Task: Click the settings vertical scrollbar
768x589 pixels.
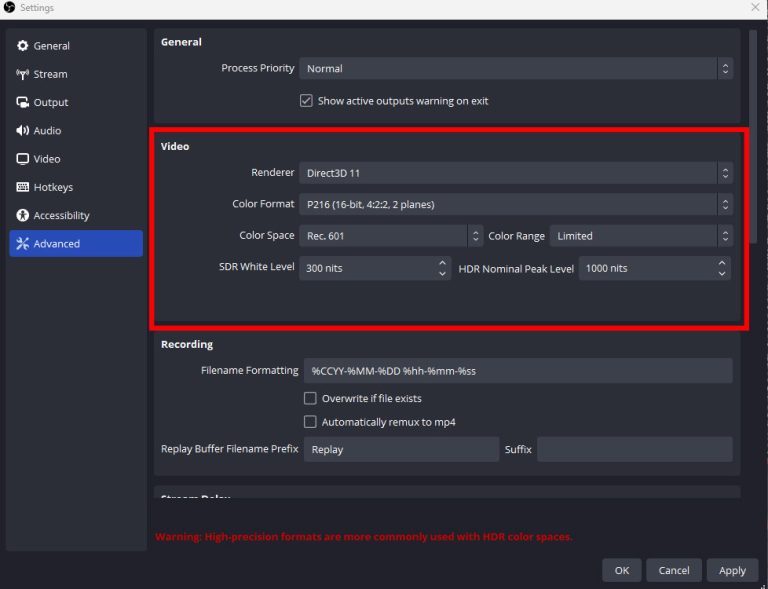Action: click(x=752, y=140)
